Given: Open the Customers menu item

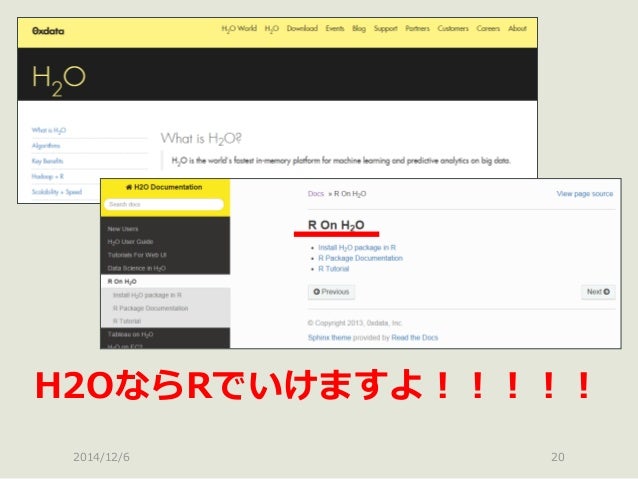Looking at the screenshot, I should (453, 28).
